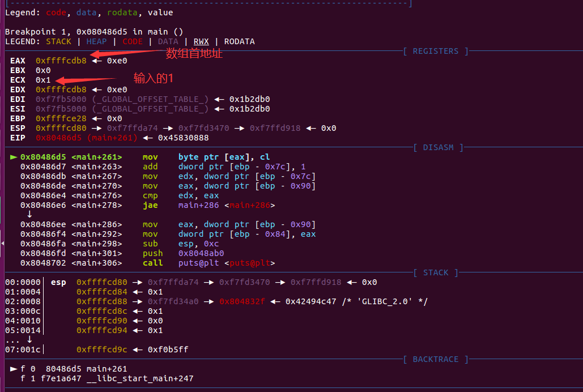Screen dimensions: 583x392
Task: Click the BACKTRACE section header
Action: [436, 359]
